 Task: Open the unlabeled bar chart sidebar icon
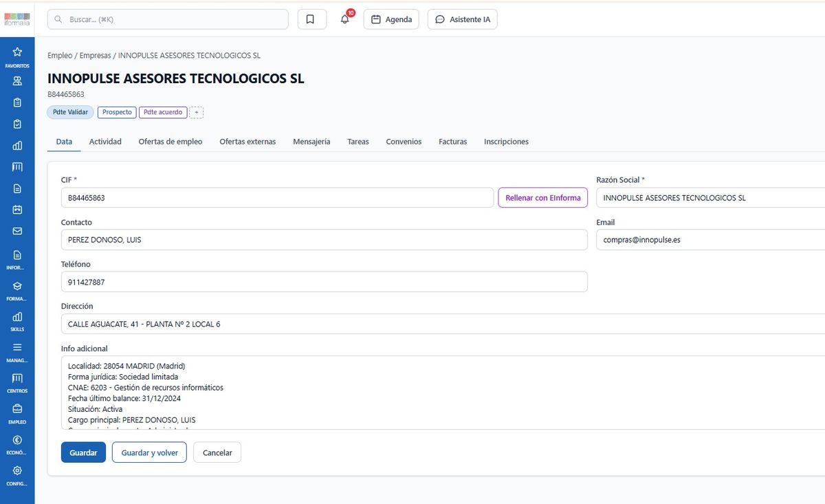click(17, 146)
